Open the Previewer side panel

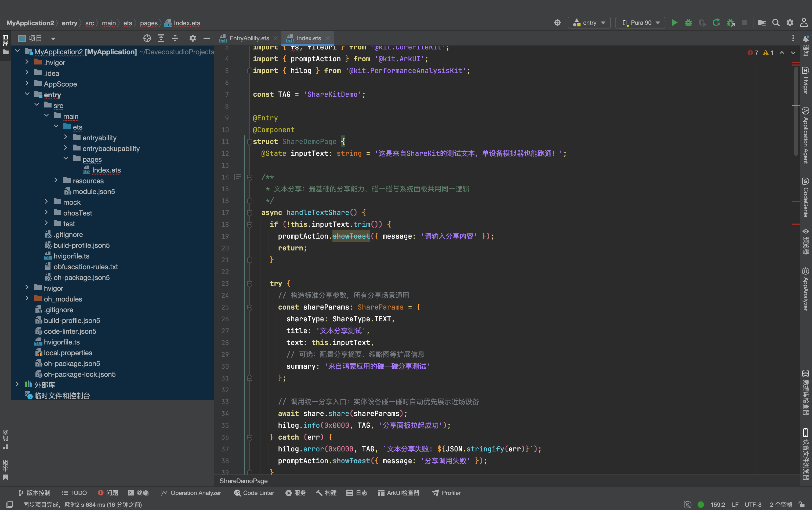click(806, 242)
